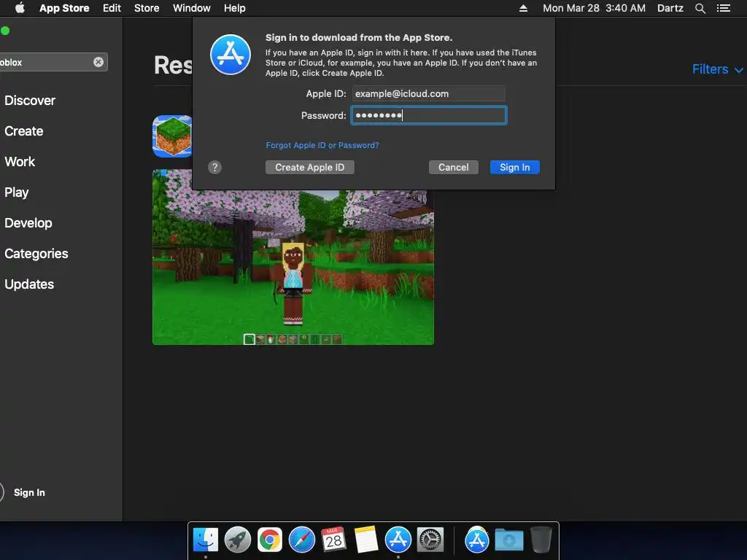Open Spotlight search magnifier in menu bar
Screen dimensions: 747x560
(700, 8)
